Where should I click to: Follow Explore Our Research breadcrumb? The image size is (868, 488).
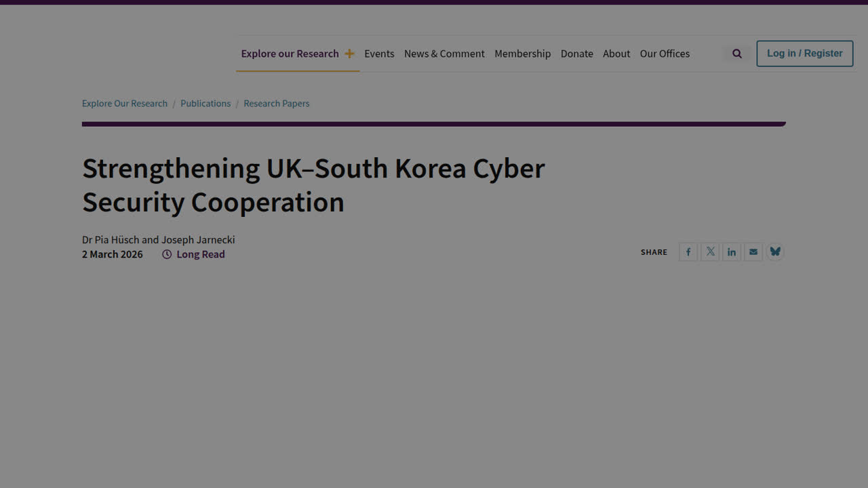pos(125,104)
